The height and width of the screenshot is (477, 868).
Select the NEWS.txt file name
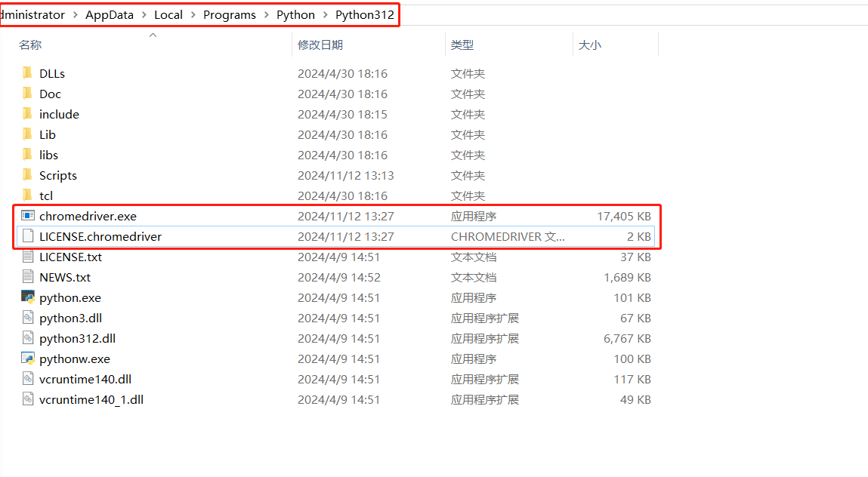click(65, 278)
